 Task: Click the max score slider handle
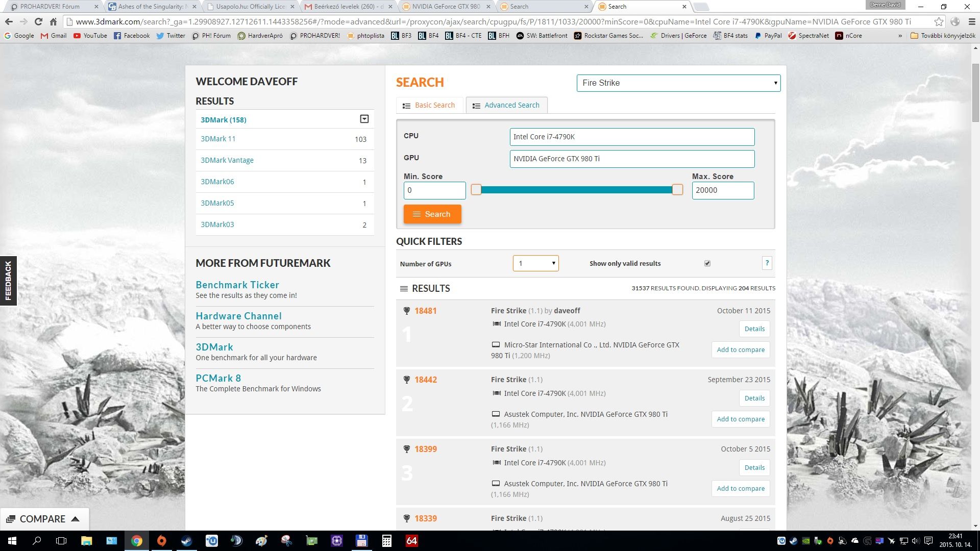tap(677, 190)
